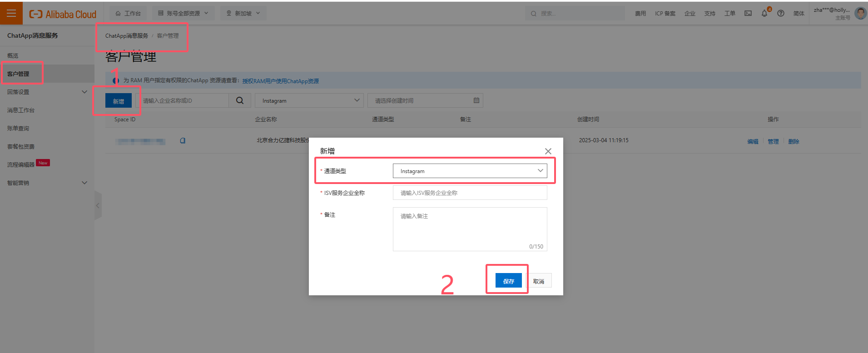
Task: Open the 授权RAM用户使用ChatApp资源 link
Action: (281, 81)
